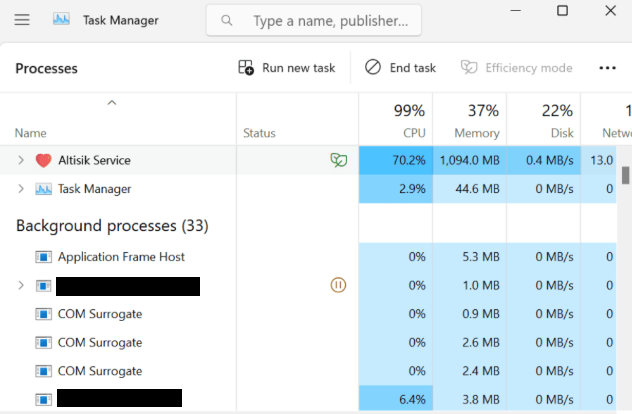Viewport: 632px width, 414px height.
Task: Click Task Manager memory 44.6 MB
Action: [x=470, y=189]
